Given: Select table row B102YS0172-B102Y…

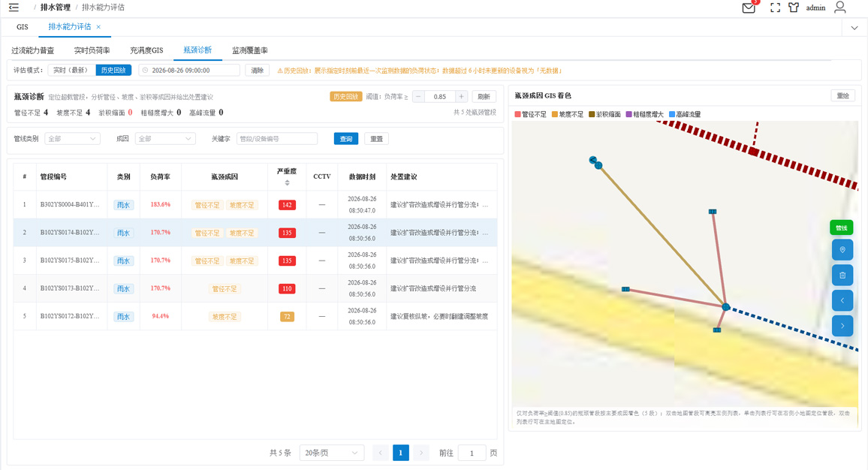Looking at the screenshot, I should click(255, 316).
